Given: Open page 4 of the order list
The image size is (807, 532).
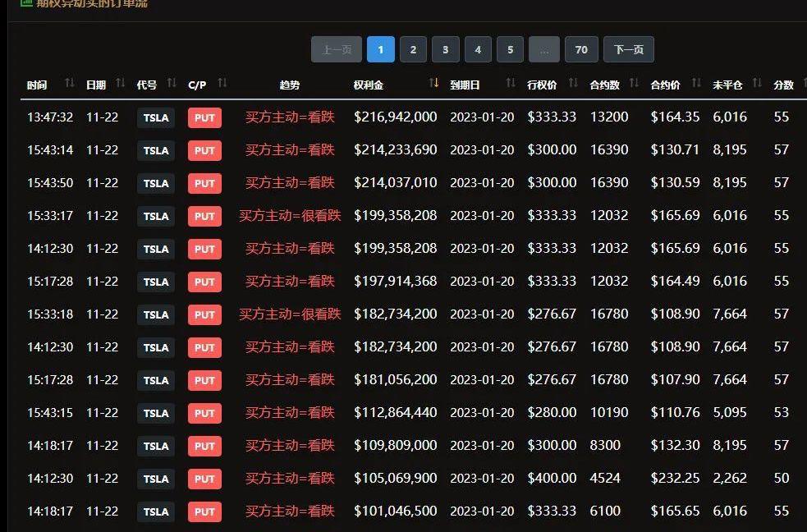Looking at the screenshot, I should click(x=478, y=50).
